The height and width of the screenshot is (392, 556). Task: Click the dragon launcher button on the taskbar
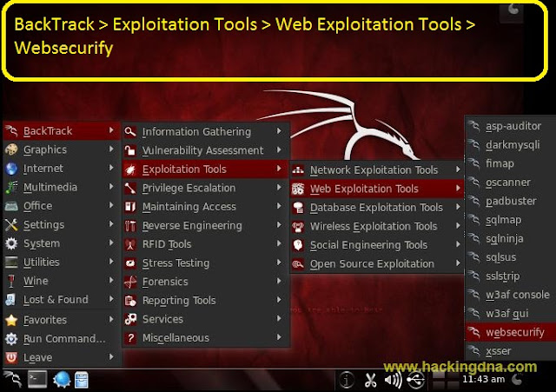tap(13, 380)
